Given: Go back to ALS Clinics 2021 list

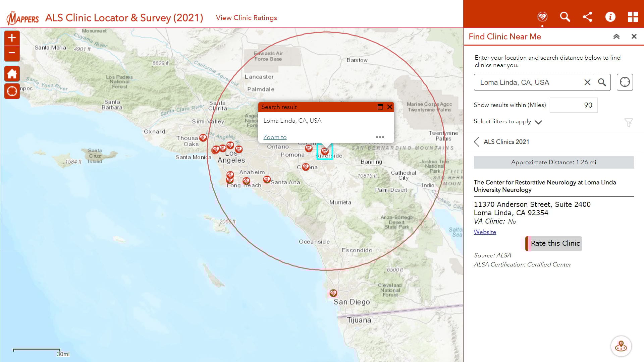Looking at the screenshot, I should (x=477, y=142).
